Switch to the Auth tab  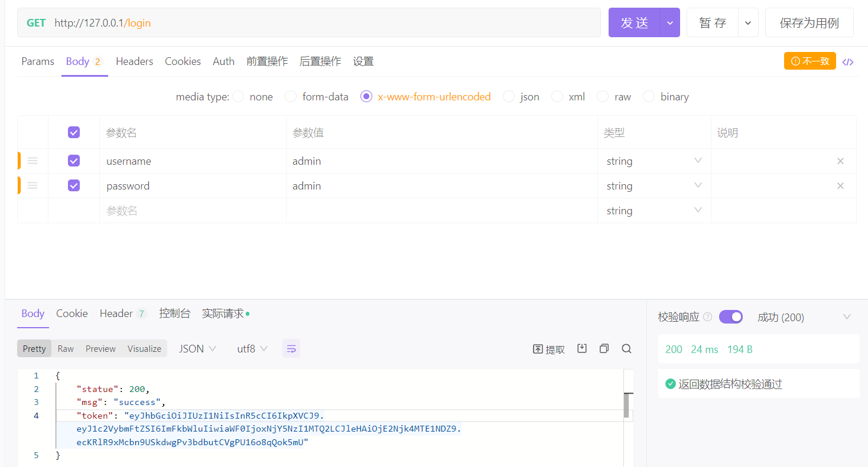point(223,61)
